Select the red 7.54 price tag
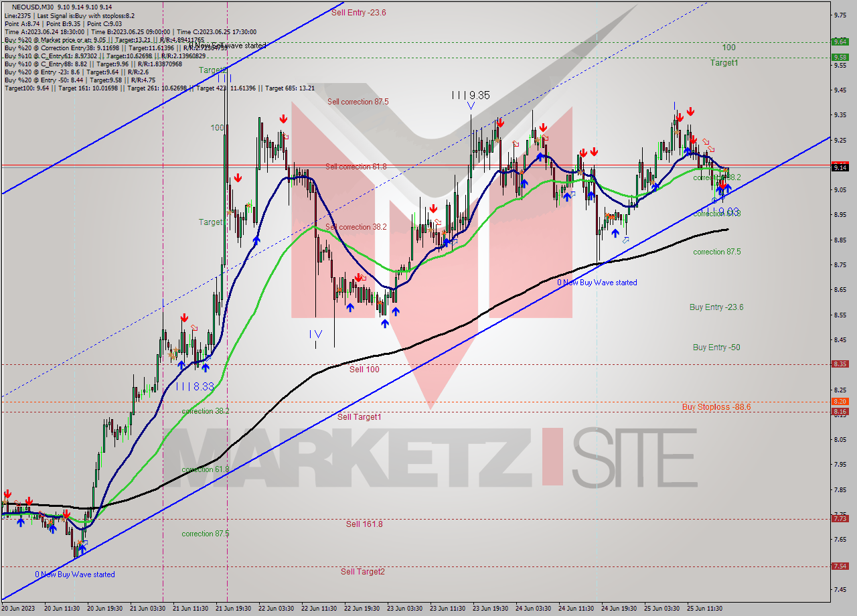The width and height of the screenshot is (857, 616). (840, 566)
